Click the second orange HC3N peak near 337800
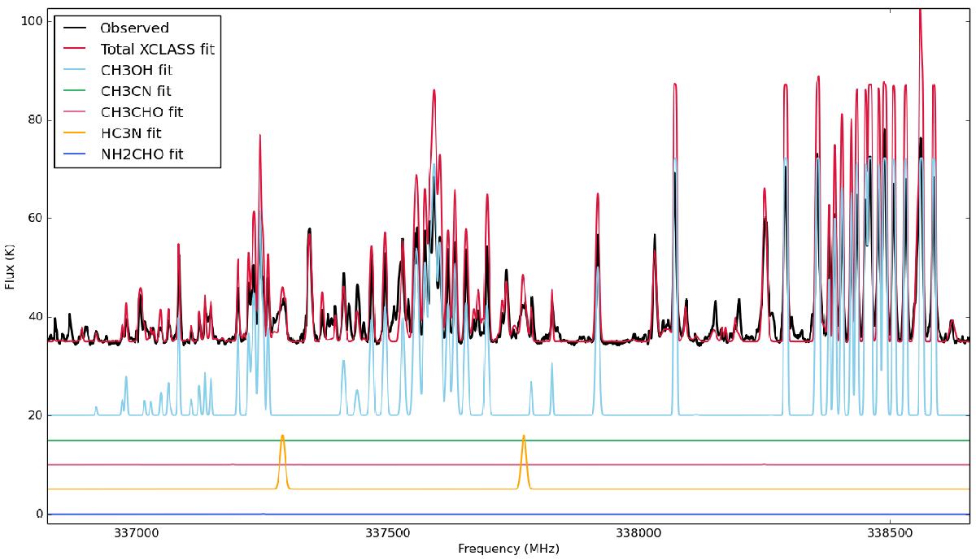The image size is (976, 560). (524, 437)
